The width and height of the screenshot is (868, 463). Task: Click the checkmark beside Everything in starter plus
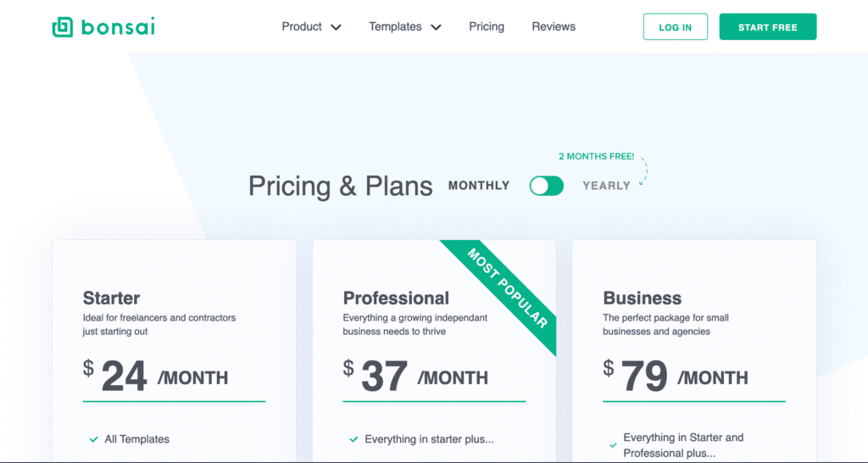(353, 439)
